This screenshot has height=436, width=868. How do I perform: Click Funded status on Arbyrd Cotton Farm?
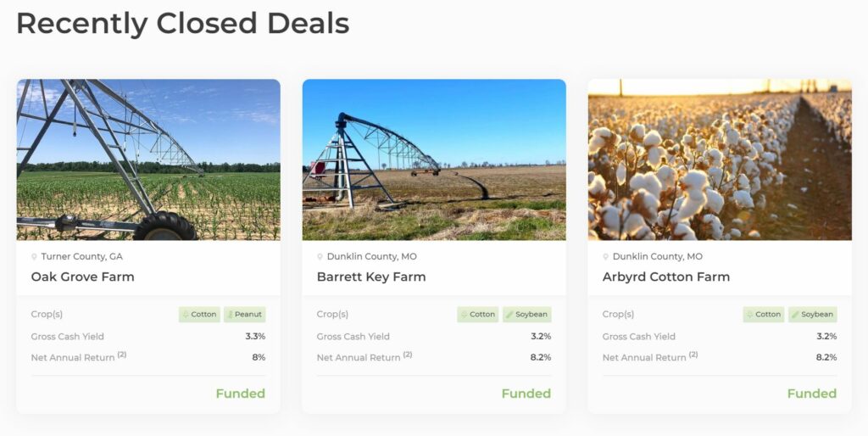[811, 394]
